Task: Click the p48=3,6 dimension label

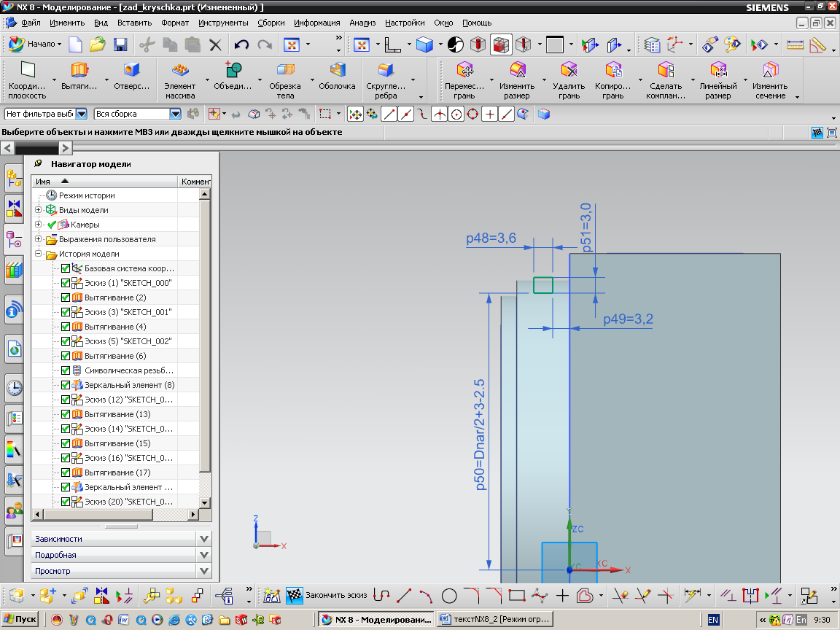Action: [491, 238]
